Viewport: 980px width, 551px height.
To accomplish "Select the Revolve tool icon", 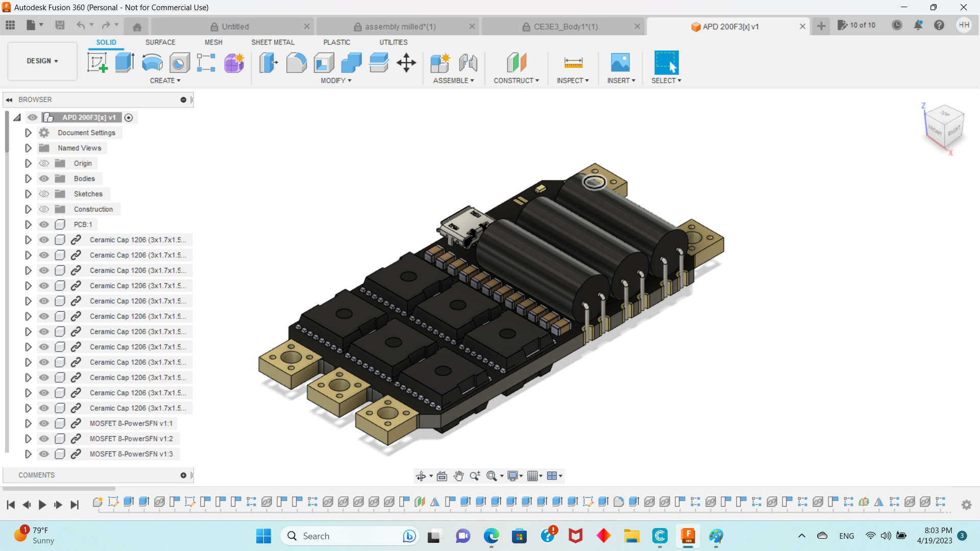I will [x=152, y=63].
